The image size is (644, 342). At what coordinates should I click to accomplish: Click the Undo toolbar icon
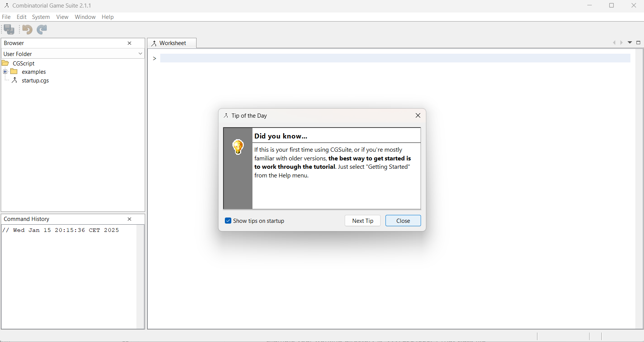27,29
